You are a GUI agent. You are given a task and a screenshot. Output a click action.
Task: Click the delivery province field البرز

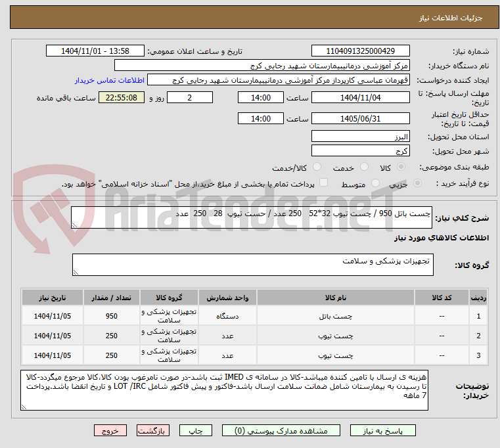coord(360,137)
